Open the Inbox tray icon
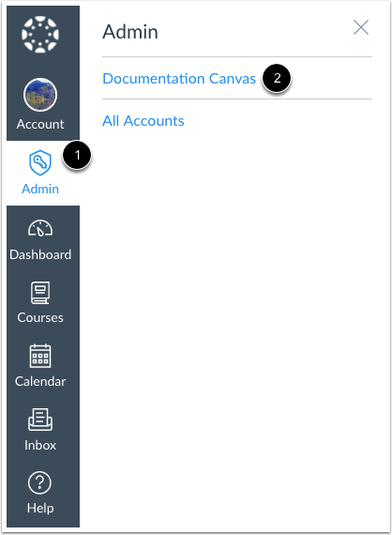 pyautogui.click(x=40, y=420)
